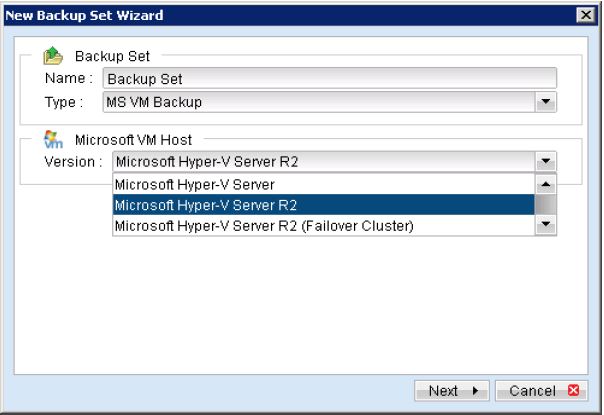Viewport: 604px width, 415px height.
Task: Collapse the Version dropdown arrow
Action: (x=545, y=161)
